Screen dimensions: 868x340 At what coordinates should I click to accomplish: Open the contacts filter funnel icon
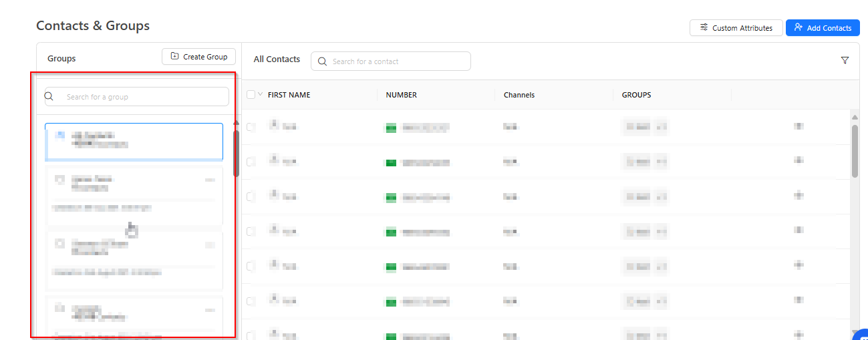pos(845,61)
